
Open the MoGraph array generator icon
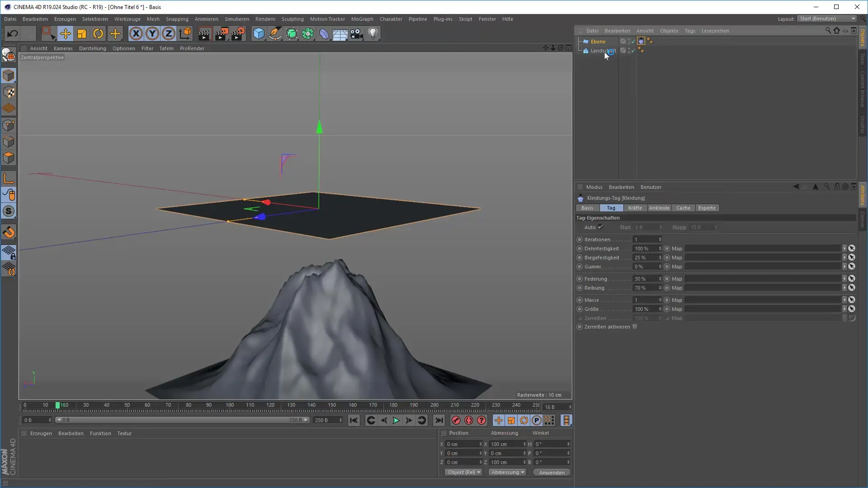point(308,33)
